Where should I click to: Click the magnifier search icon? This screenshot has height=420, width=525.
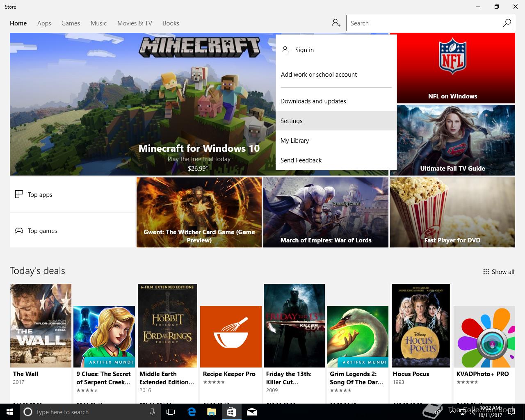pos(507,23)
